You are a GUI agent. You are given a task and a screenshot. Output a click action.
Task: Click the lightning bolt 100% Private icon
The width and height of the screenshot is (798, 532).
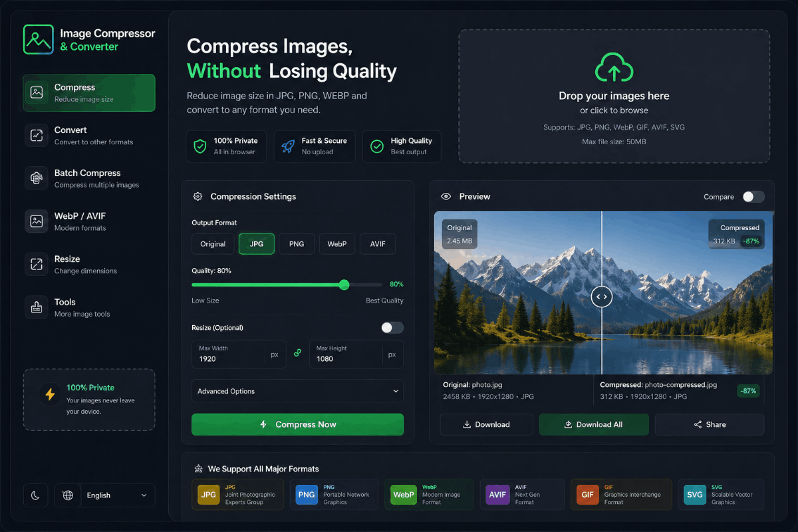pos(50,394)
